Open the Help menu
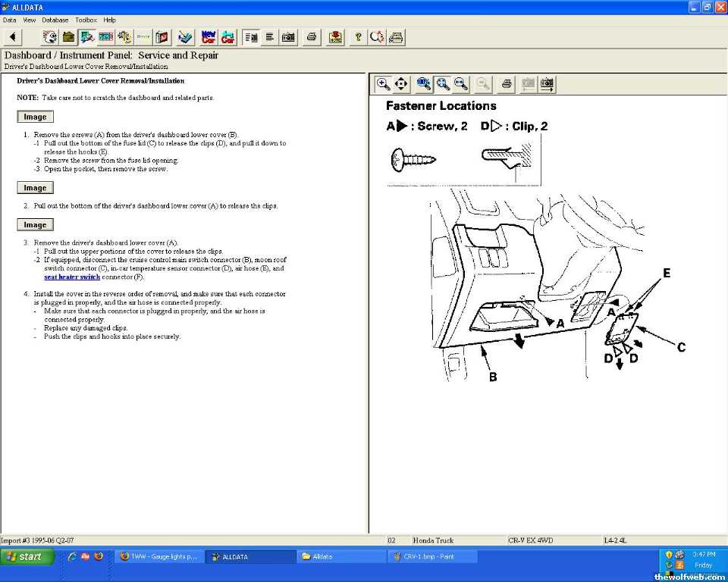 pos(110,20)
